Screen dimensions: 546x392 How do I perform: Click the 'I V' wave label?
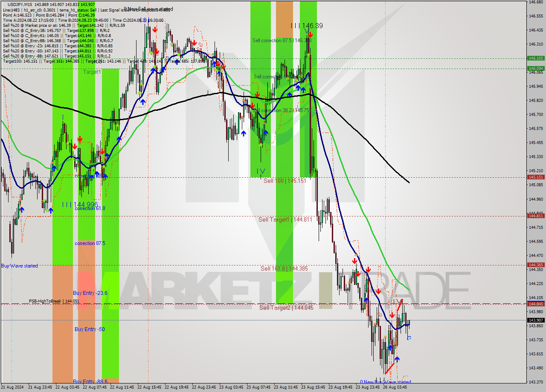pyautogui.click(x=260, y=171)
